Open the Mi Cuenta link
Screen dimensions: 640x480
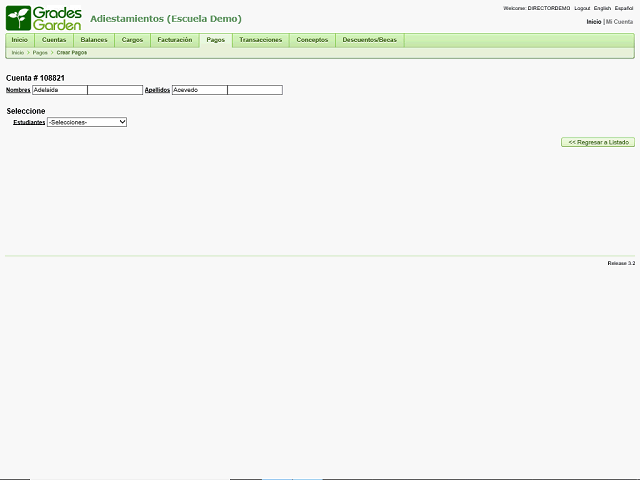click(619, 22)
